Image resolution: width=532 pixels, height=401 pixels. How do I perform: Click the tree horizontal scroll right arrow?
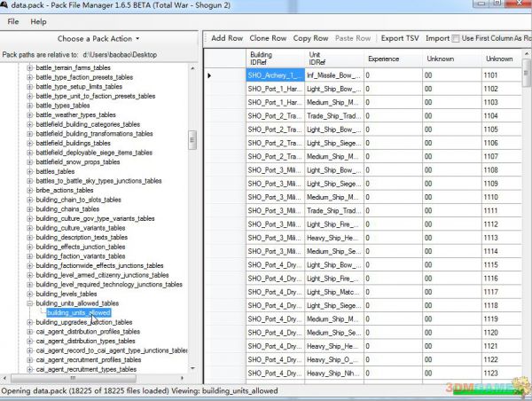click(184, 378)
